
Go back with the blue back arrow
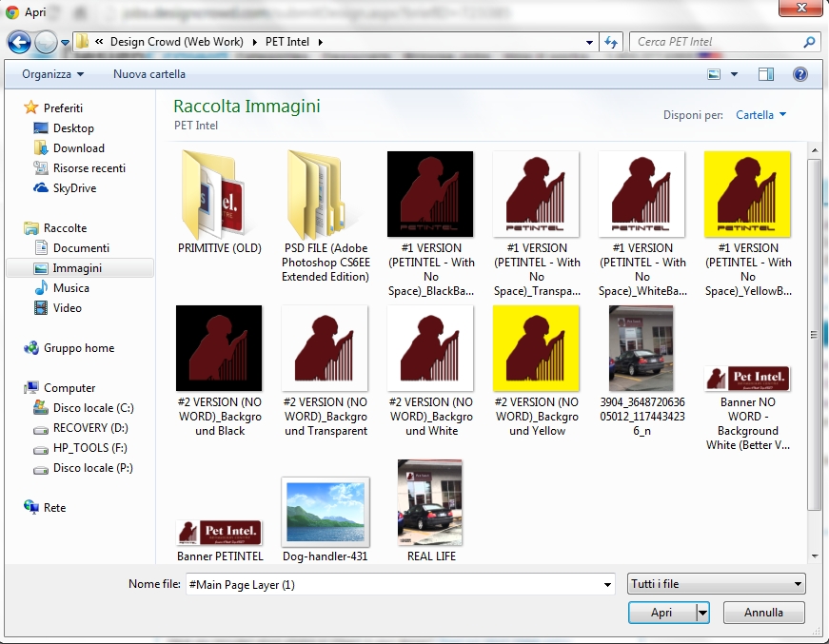[x=19, y=42]
